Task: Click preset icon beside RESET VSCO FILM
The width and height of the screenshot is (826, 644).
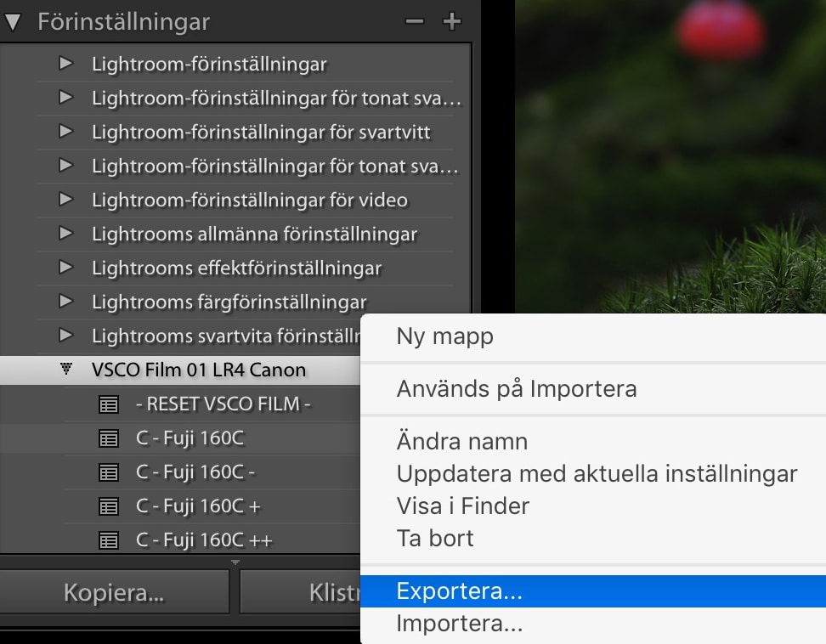Action: (108, 404)
